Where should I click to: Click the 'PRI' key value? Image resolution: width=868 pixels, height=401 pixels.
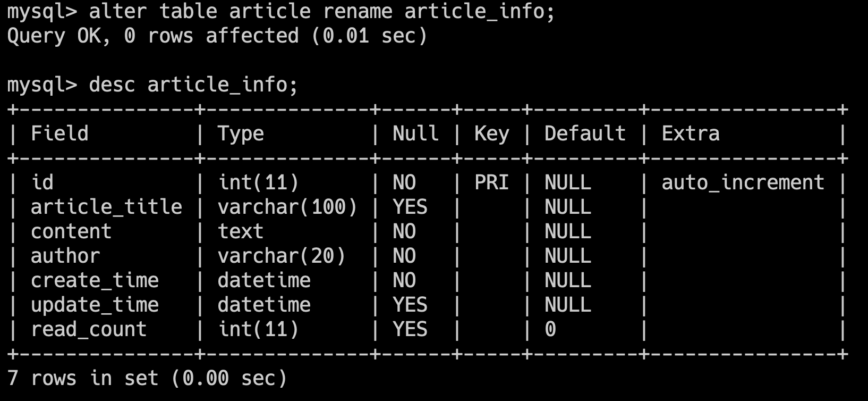[x=491, y=182]
